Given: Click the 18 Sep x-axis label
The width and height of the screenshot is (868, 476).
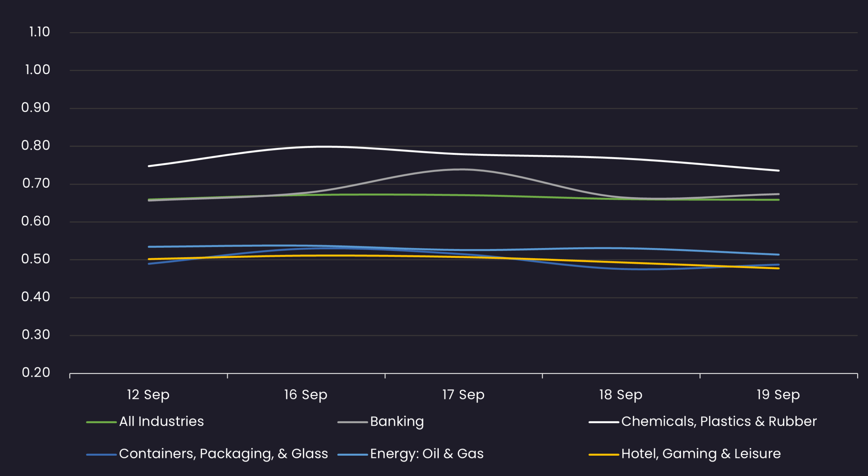Looking at the screenshot, I should (x=620, y=395).
